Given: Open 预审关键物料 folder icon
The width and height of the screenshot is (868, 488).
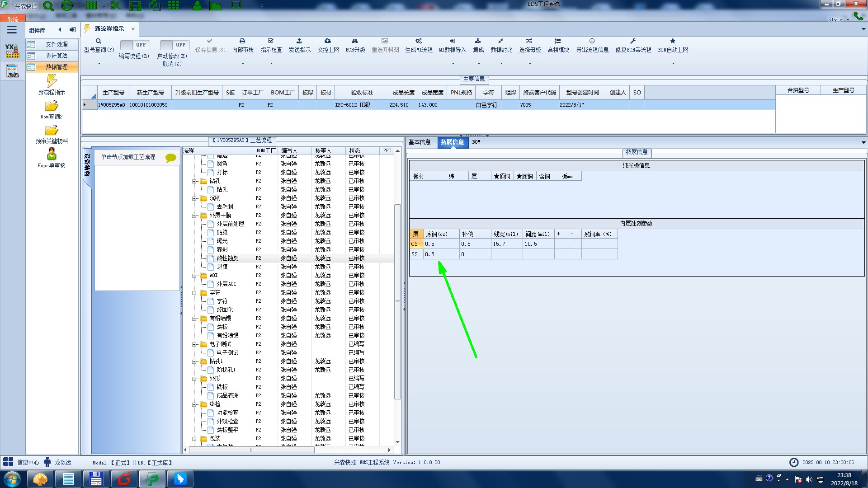Looking at the screenshot, I should tap(52, 131).
